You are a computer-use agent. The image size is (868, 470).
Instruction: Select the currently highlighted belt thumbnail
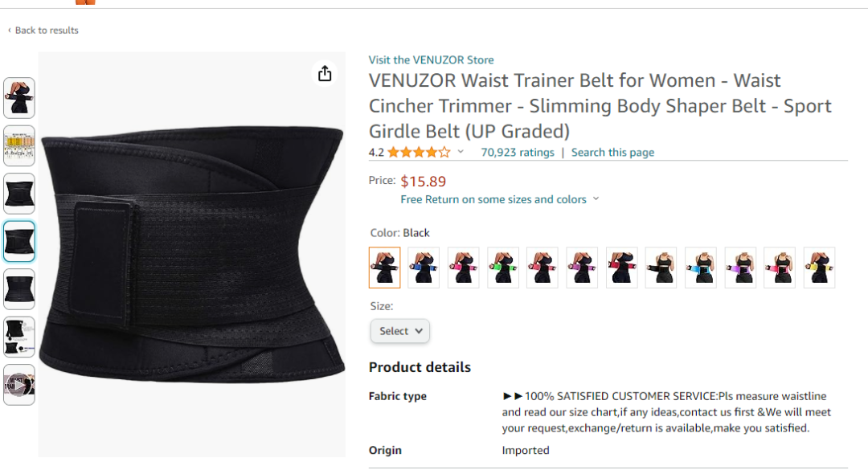[19, 241]
